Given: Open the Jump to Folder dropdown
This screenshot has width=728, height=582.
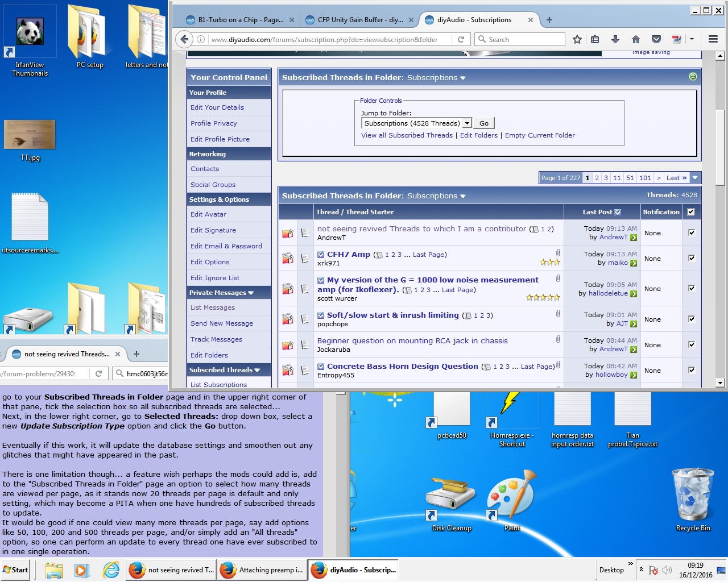Looking at the screenshot, I should (x=416, y=123).
